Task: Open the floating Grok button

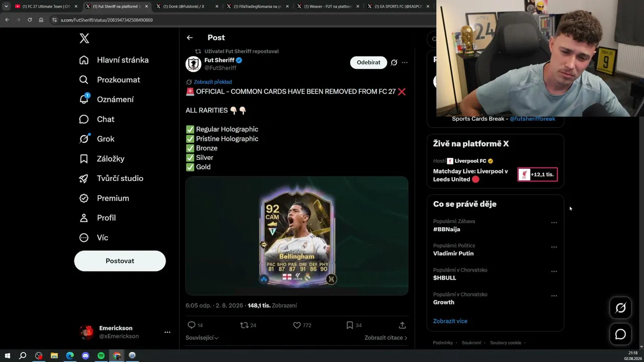Action: click(x=620, y=308)
